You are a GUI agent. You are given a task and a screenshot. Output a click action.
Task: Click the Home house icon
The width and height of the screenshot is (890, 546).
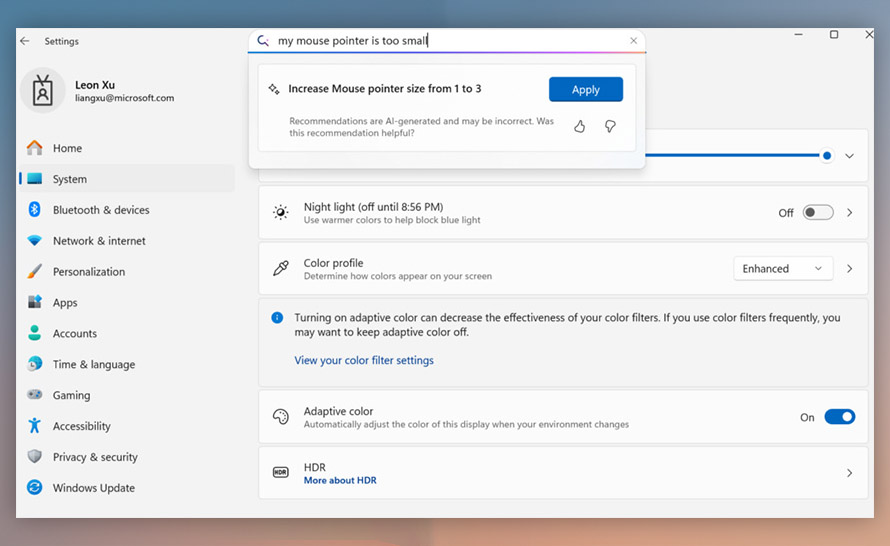(x=35, y=148)
